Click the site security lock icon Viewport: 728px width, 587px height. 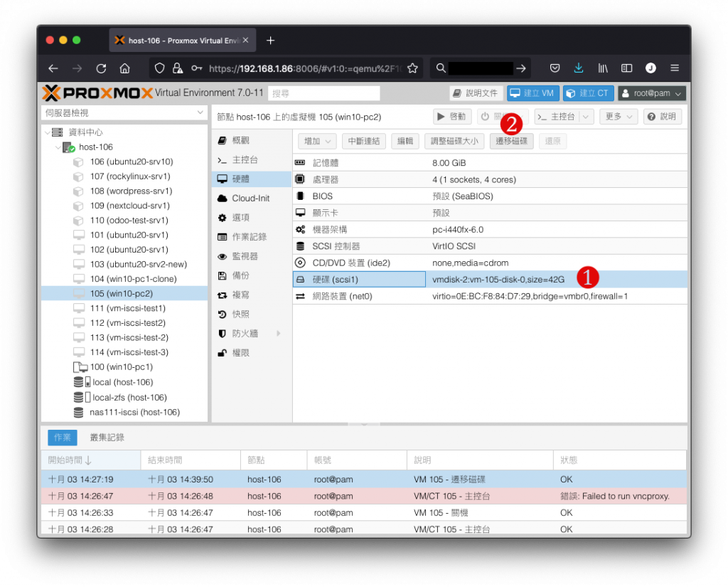pos(177,69)
